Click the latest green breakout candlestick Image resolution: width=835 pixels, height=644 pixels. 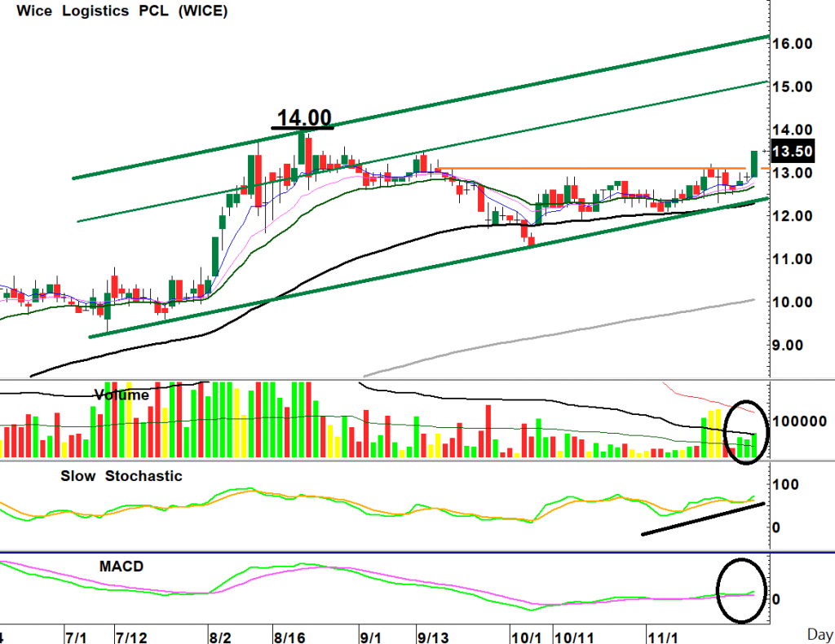[754, 164]
